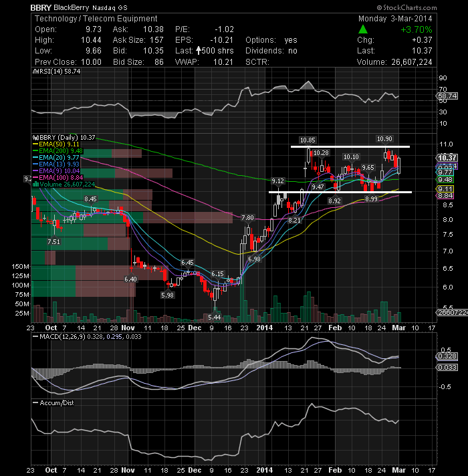Viewport: 468px width, 476px height.
Task: Click the green EMA(200) legend color dash
Action: pyautogui.click(x=35, y=151)
